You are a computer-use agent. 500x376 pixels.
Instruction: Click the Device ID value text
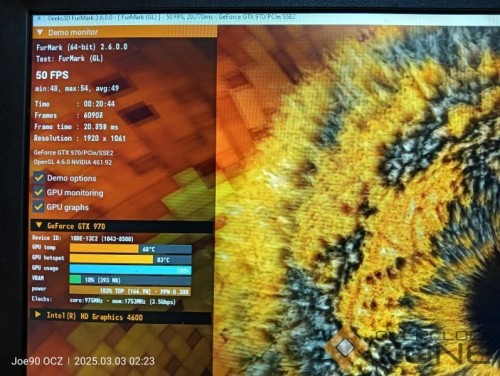click(x=102, y=239)
